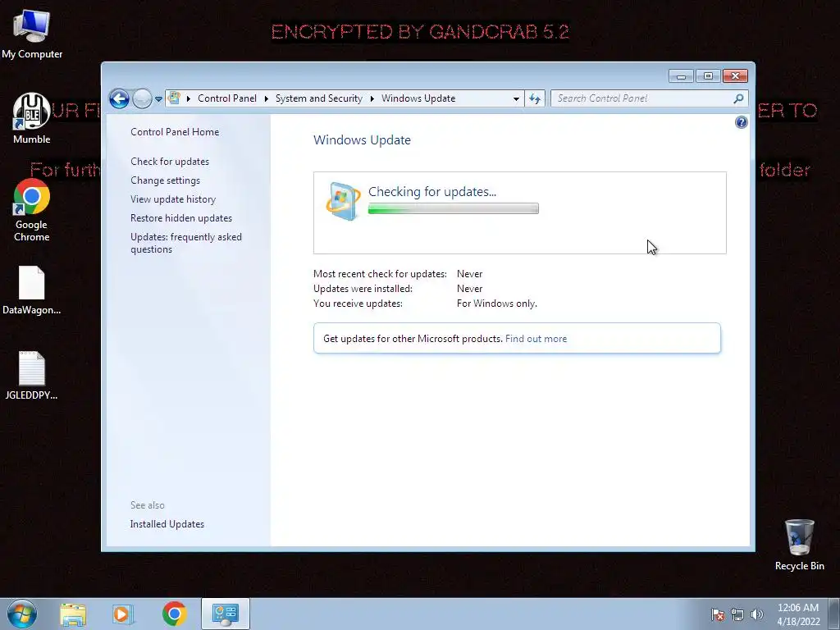Expand arrow after Control Panel breadcrumb
Image resolution: width=840 pixels, height=630 pixels.
pyautogui.click(x=267, y=98)
